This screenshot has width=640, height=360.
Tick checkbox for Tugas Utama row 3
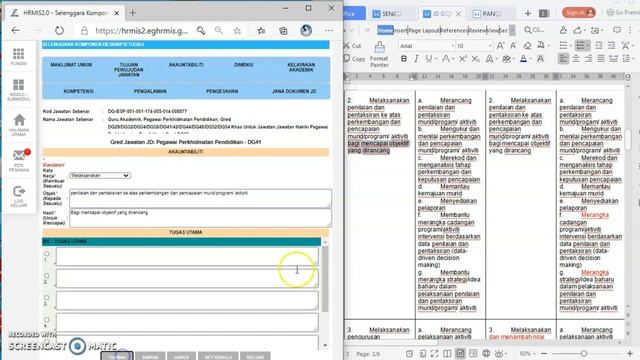[x=47, y=298]
